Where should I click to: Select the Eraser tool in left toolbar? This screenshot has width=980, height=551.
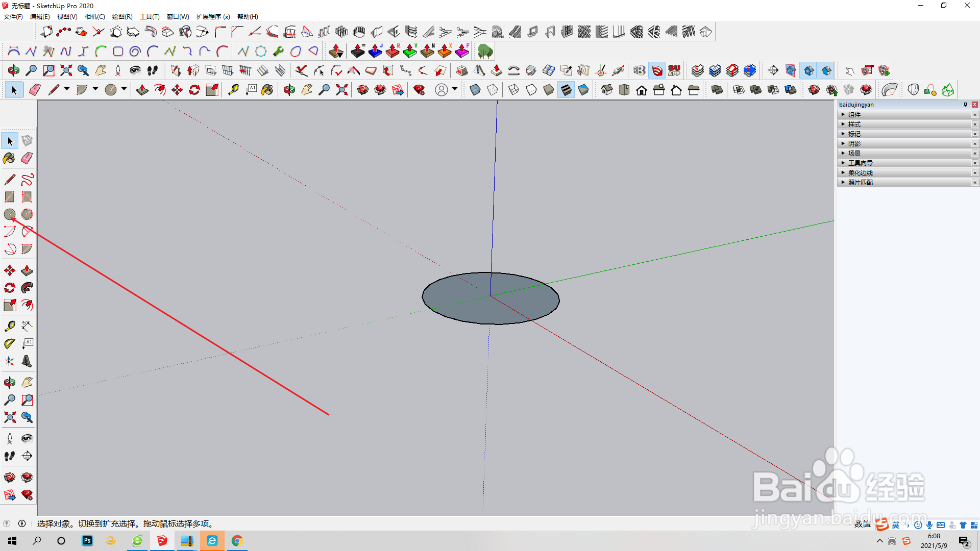[x=27, y=158]
